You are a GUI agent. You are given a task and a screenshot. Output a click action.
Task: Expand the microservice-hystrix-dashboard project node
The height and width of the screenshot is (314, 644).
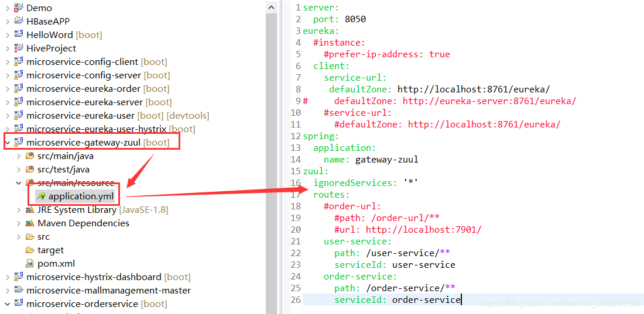tap(8, 277)
